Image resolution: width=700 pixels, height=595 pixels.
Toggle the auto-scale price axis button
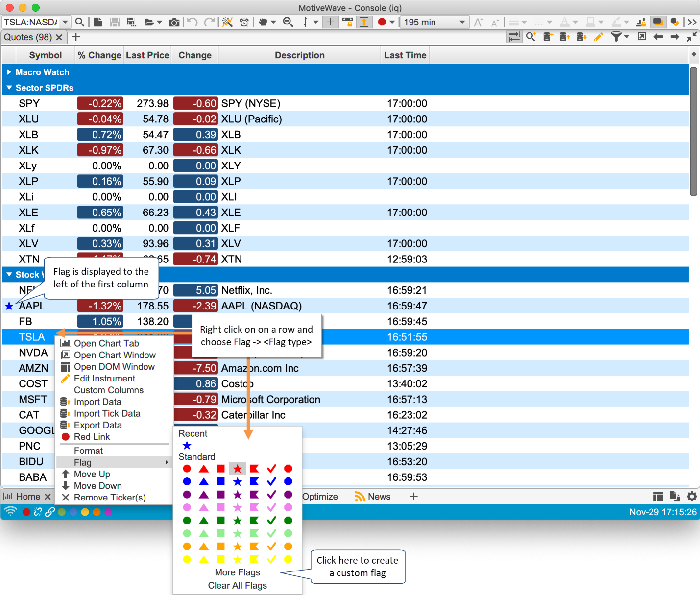point(364,22)
